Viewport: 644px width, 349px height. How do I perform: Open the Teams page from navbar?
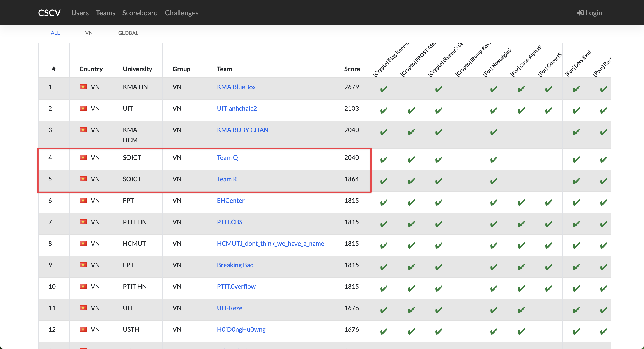pos(106,13)
